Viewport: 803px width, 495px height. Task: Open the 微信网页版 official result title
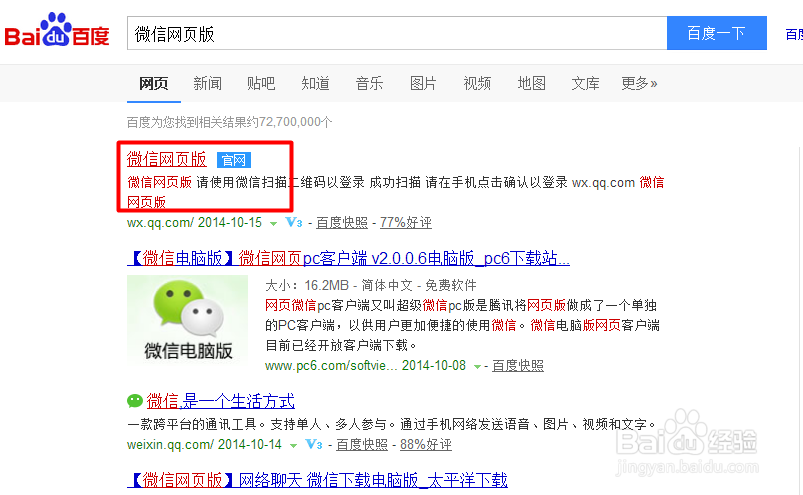(x=166, y=159)
